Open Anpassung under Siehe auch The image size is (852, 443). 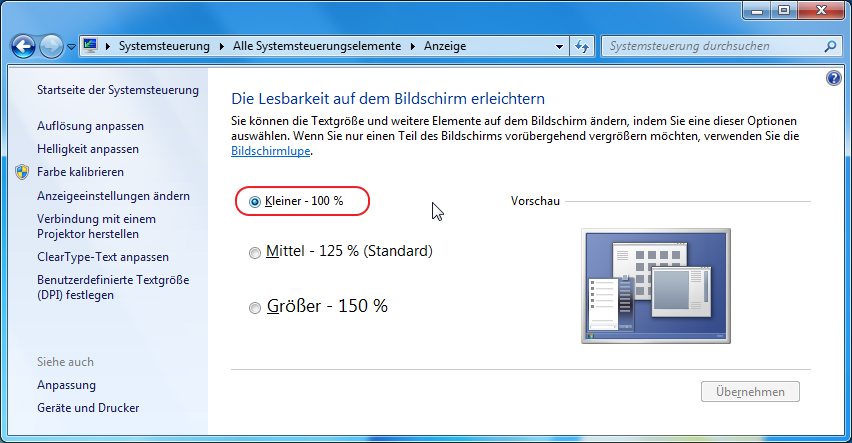[x=66, y=385]
